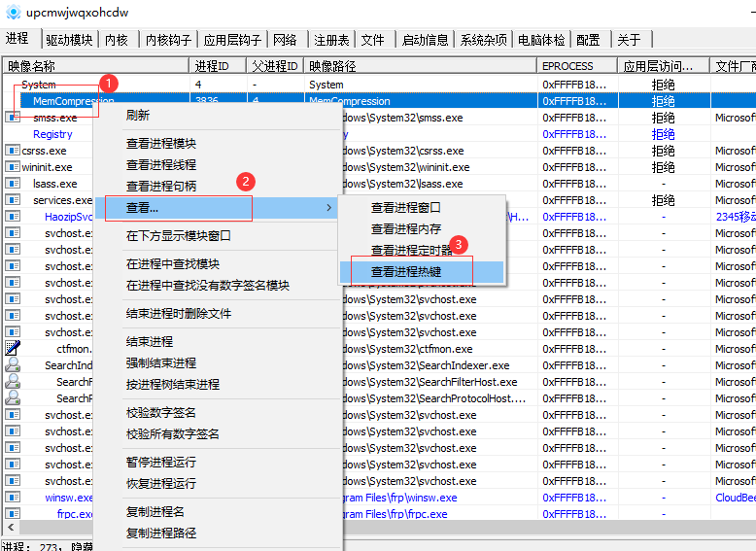Sort by the 进程ID column header
Screen dimensions: 756x551
pos(212,66)
